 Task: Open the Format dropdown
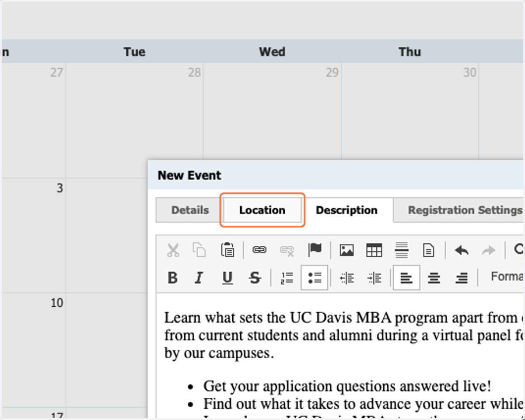[x=507, y=276]
